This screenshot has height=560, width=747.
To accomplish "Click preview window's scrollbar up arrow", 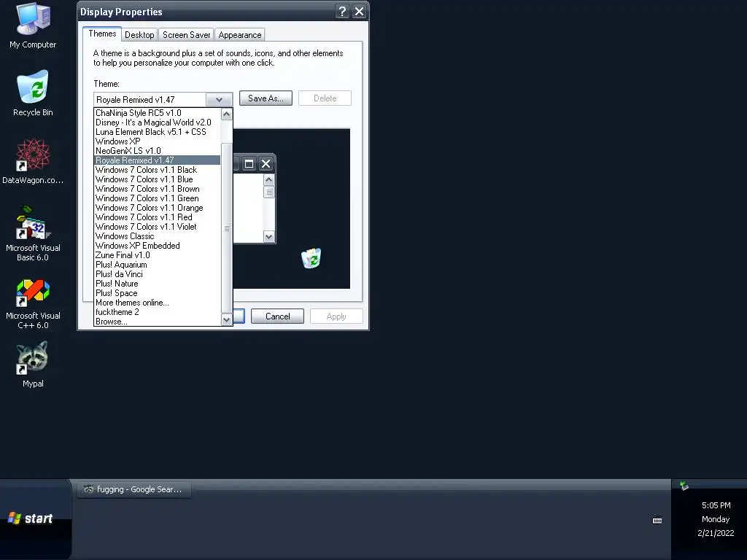I will point(268,179).
